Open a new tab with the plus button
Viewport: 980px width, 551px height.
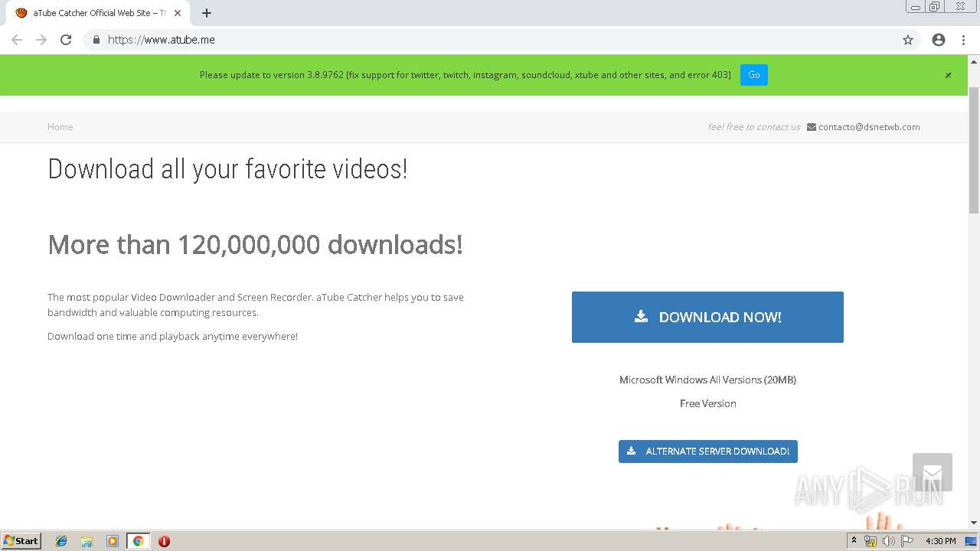[x=207, y=13]
